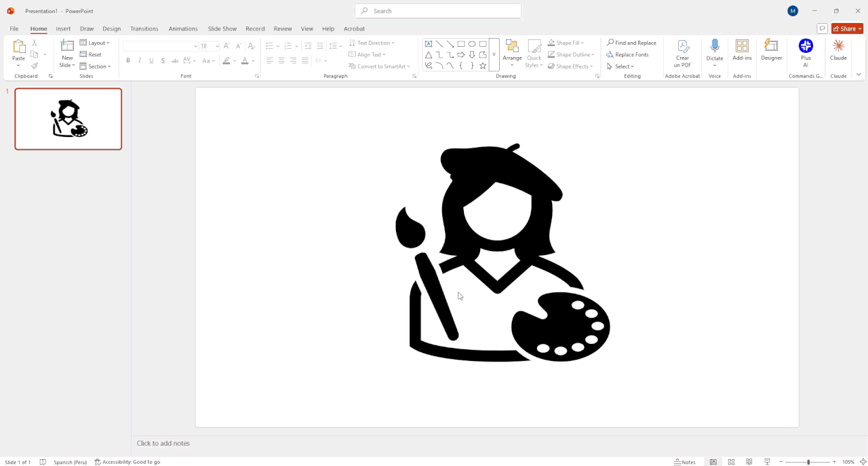Click the Share button

click(848, 28)
